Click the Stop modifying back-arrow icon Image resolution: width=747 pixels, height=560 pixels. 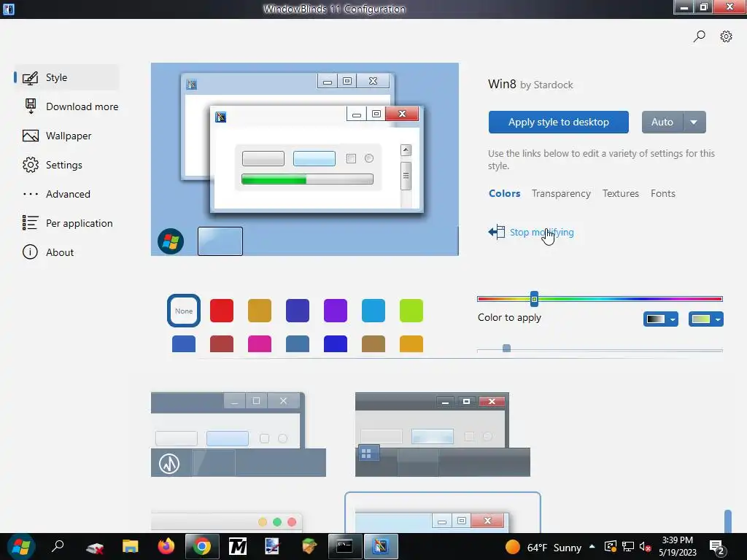click(x=496, y=232)
